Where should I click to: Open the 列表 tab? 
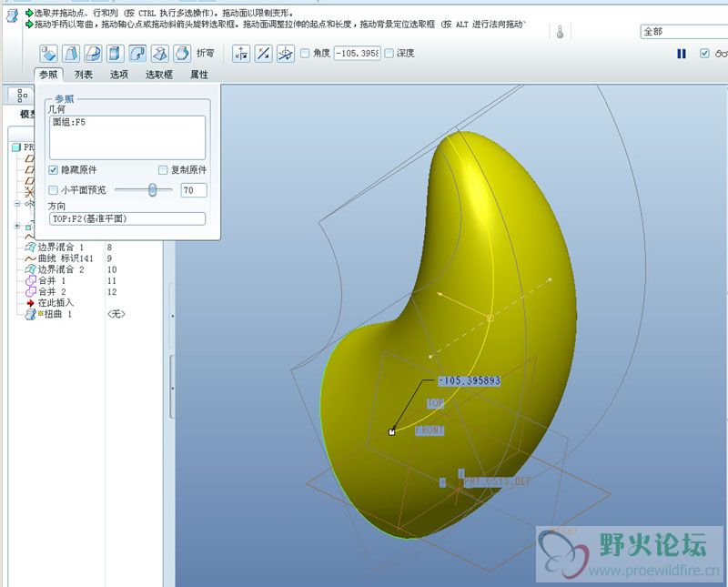click(x=84, y=75)
